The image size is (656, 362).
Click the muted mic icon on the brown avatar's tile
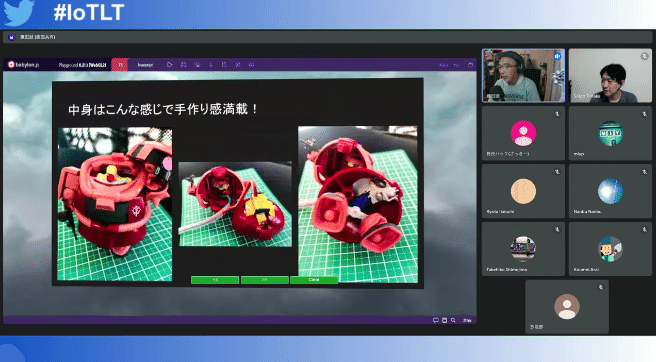pyautogui.click(x=601, y=287)
